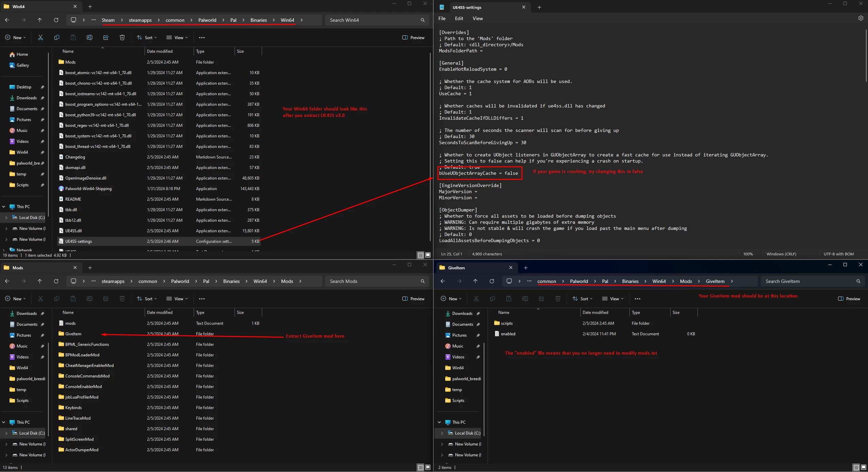Open Notepad View menu
Image resolution: width=868 pixels, height=472 pixels.
tap(478, 18)
